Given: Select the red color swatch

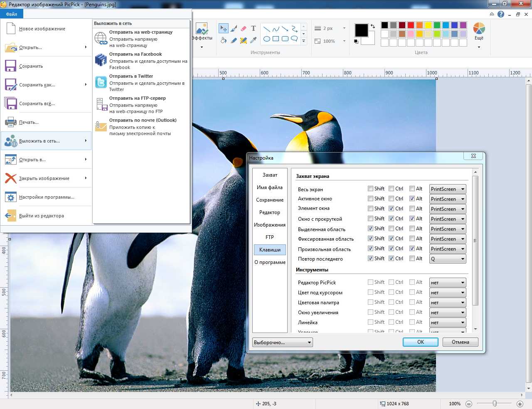Looking at the screenshot, I should pos(411,25).
